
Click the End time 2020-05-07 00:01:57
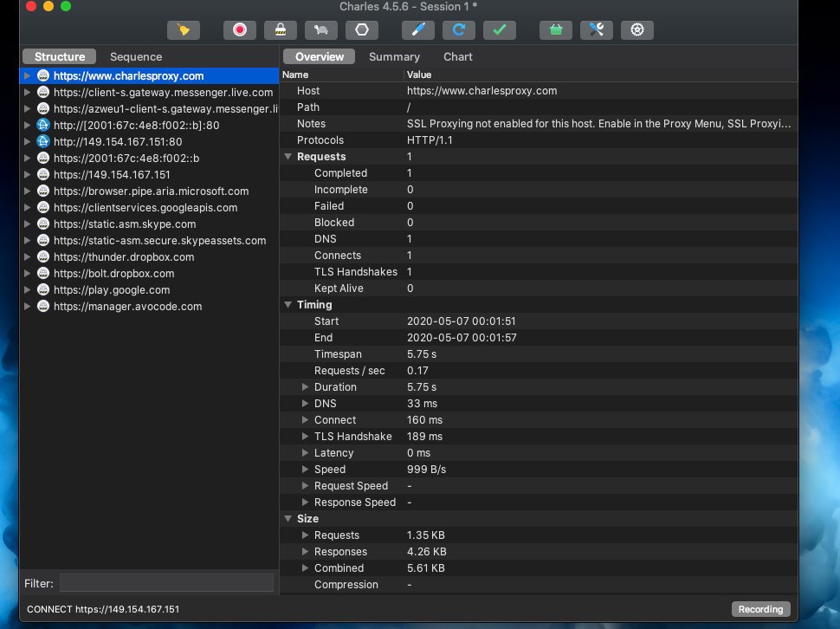[x=462, y=338]
